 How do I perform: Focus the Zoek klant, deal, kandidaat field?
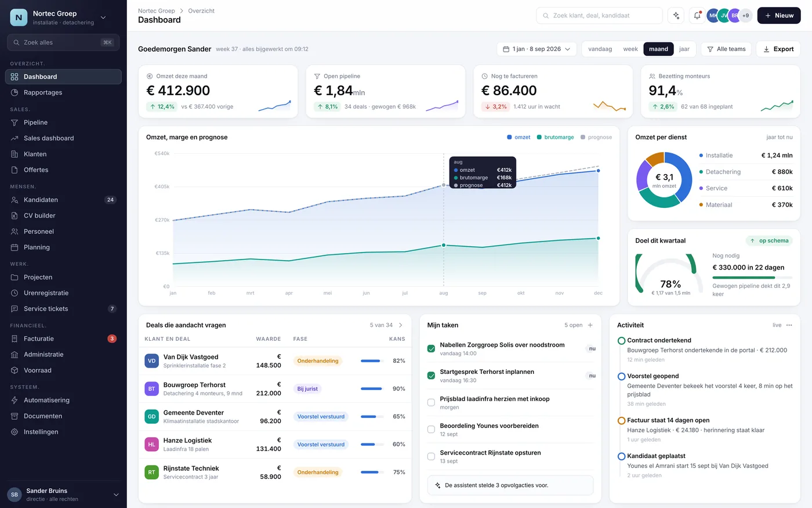coord(599,16)
